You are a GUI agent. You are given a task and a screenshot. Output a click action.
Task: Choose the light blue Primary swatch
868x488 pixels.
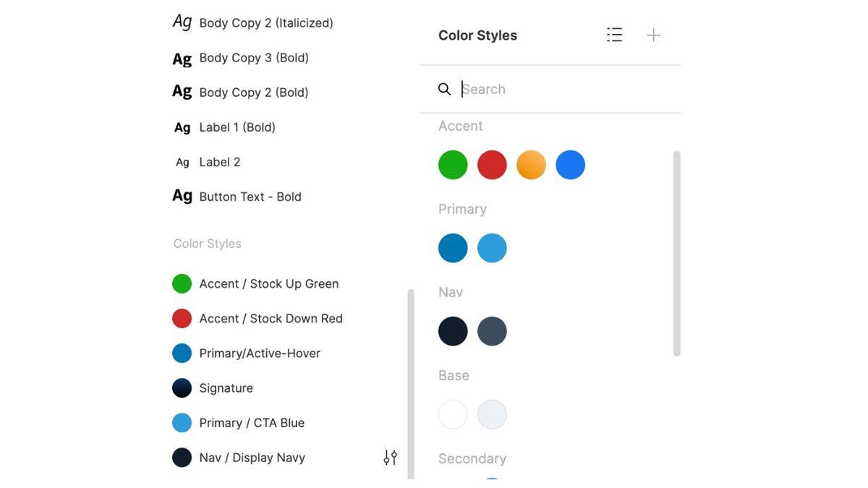click(492, 248)
